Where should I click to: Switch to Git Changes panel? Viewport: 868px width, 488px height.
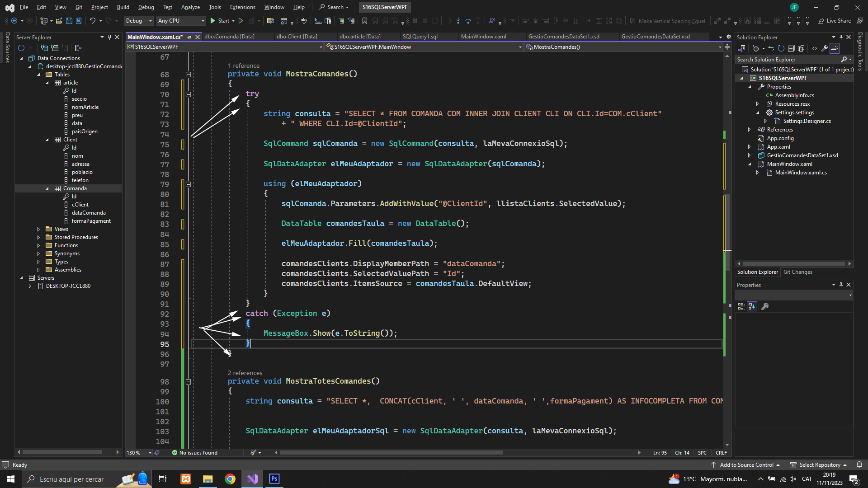click(797, 272)
